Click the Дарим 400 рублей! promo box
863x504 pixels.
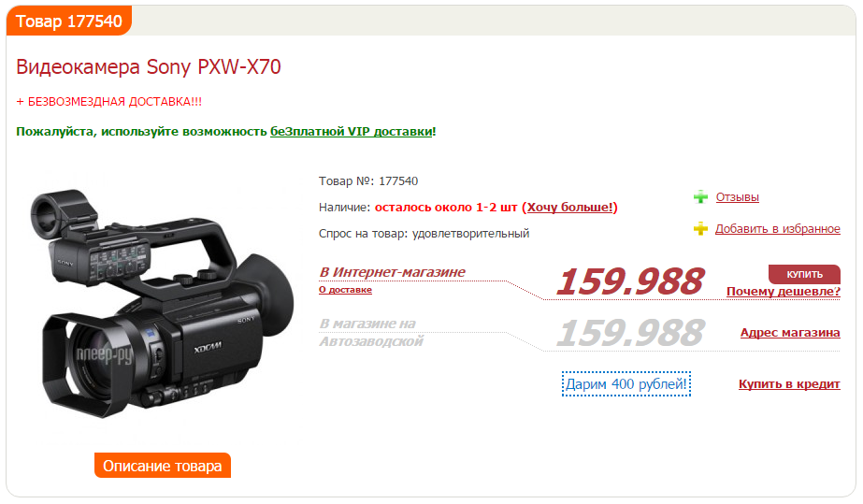[626, 384]
